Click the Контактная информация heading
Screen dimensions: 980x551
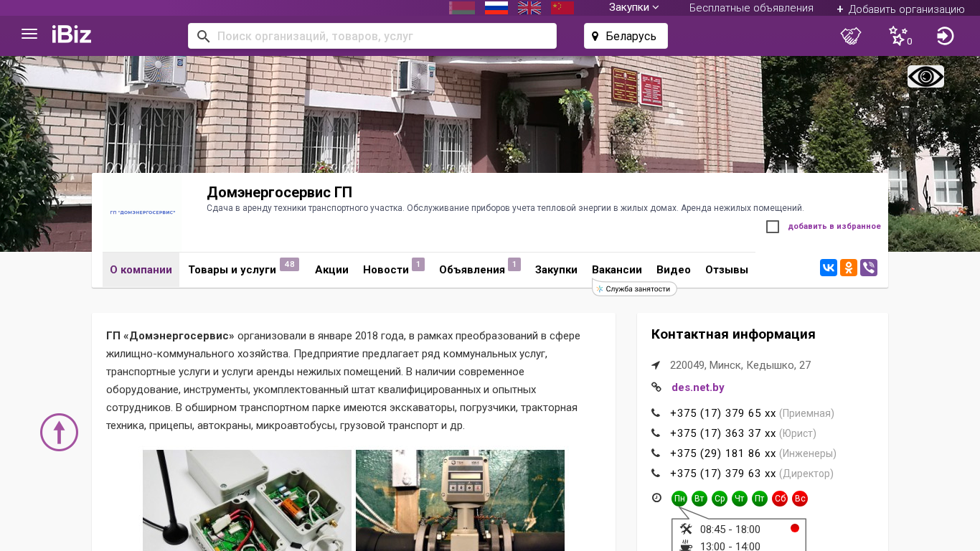pos(733,334)
